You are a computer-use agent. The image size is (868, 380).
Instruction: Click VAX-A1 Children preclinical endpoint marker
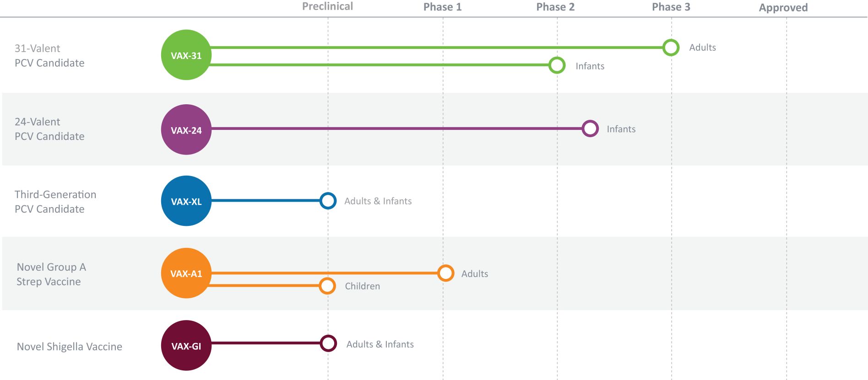327,286
